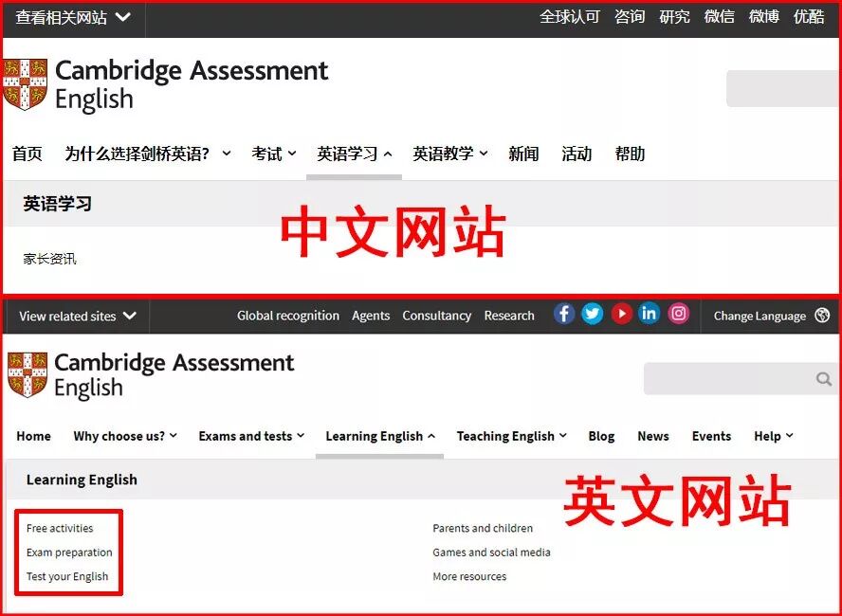Collapse the 英语学习 nav menu
This screenshot has height=616, width=842.
[354, 154]
